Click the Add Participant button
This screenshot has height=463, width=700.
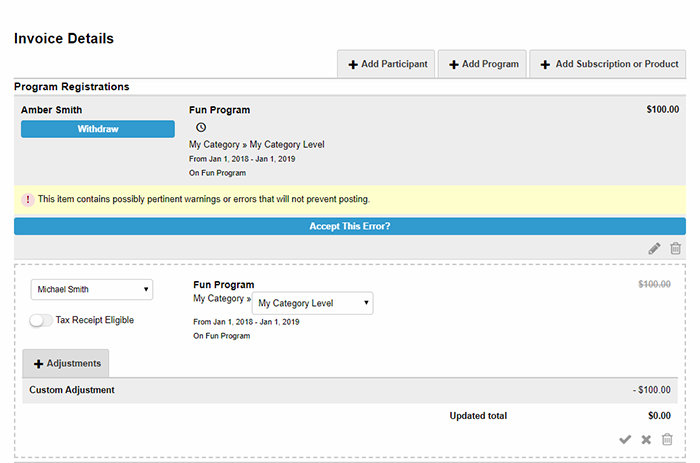(387, 64)
